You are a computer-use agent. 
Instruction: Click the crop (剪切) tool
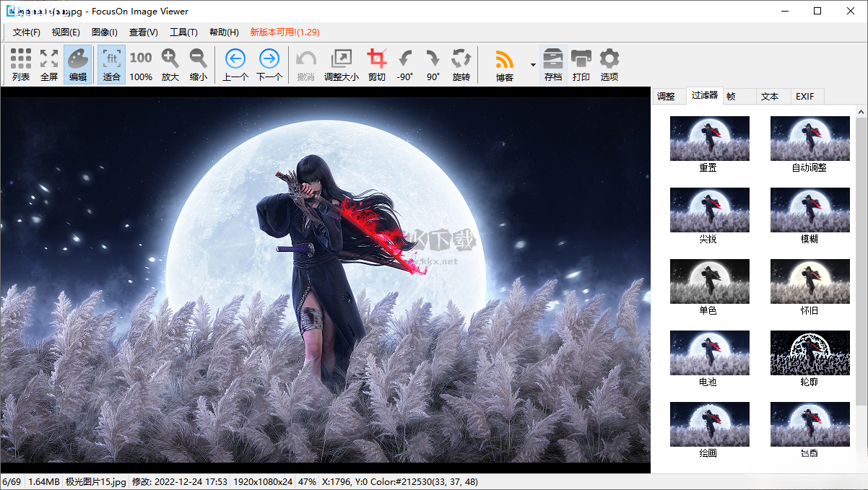coord(376,65)
